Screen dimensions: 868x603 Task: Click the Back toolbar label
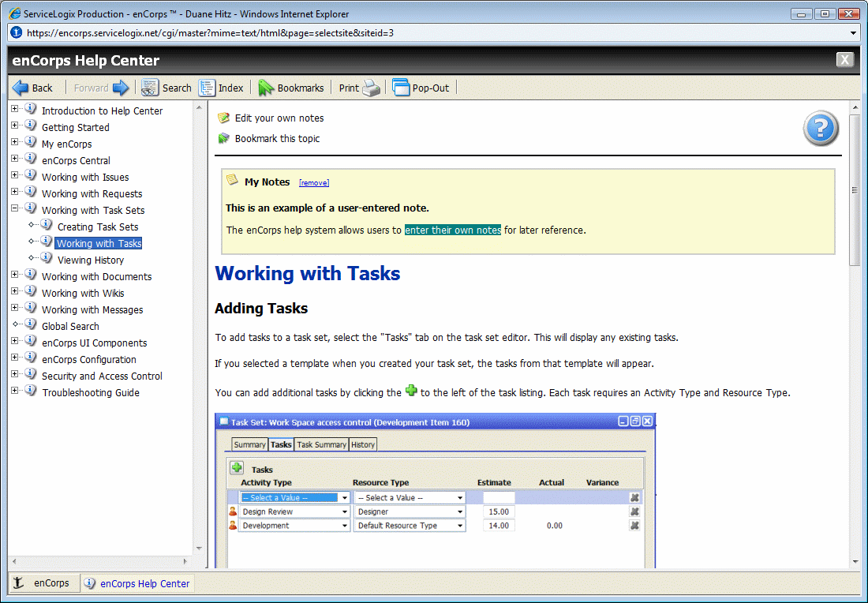[x=42, y=88]
